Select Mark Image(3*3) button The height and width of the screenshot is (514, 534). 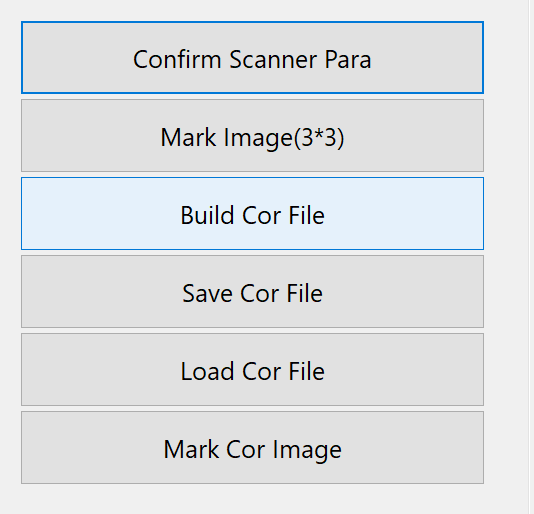252,135
